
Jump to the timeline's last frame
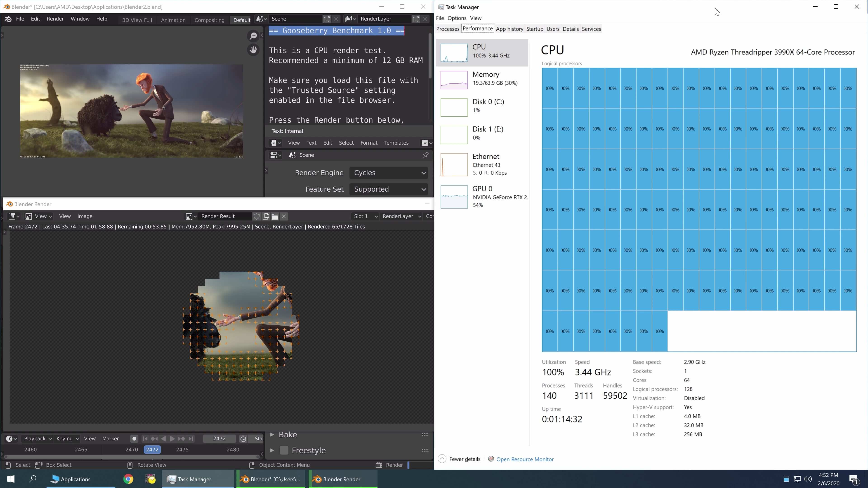[191, 439]
